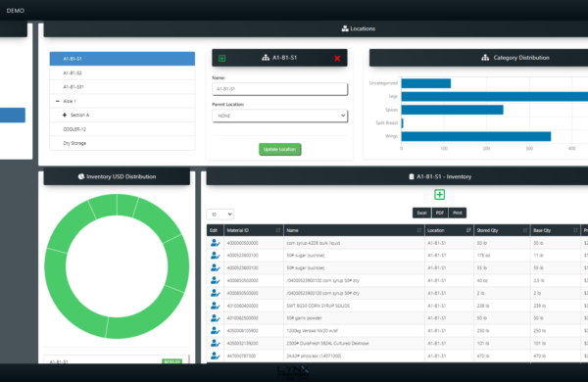Edit the SWT BG50 CORN SYRUP SOLIDS row
The height and width of the screenshot is (382, 588).
tap(215, 306)
